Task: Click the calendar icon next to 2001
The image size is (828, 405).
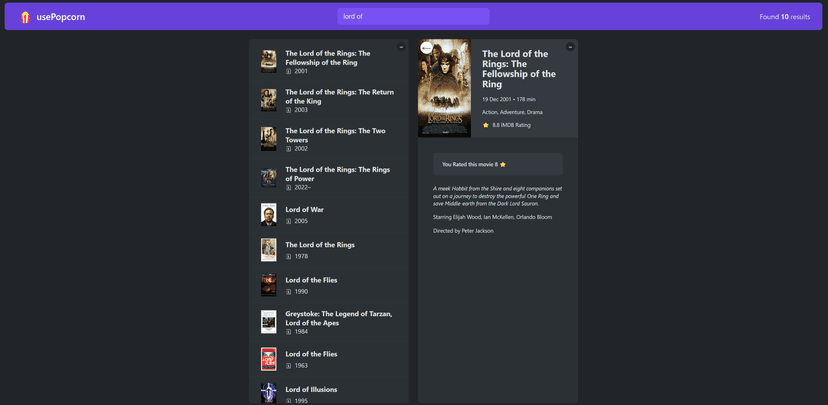Action: pos(288,71)
